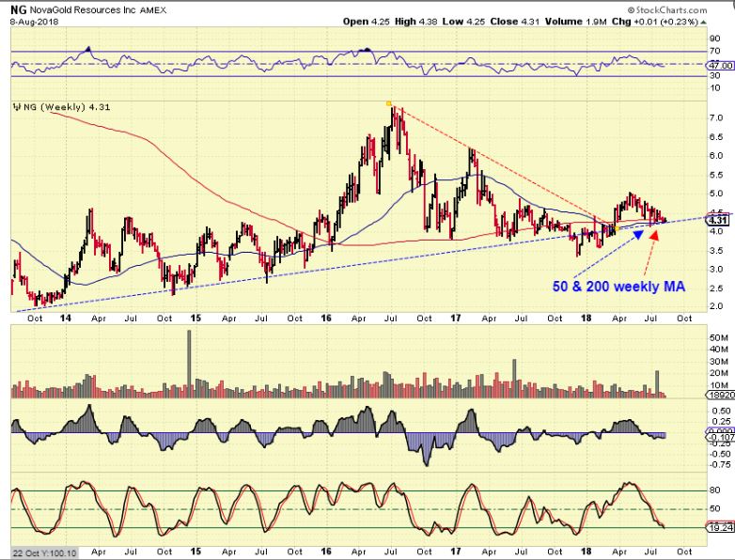The height and width of the screenshot is (560, 735).
Task: Click the High 4.38 value
Action: pos(416,22)
